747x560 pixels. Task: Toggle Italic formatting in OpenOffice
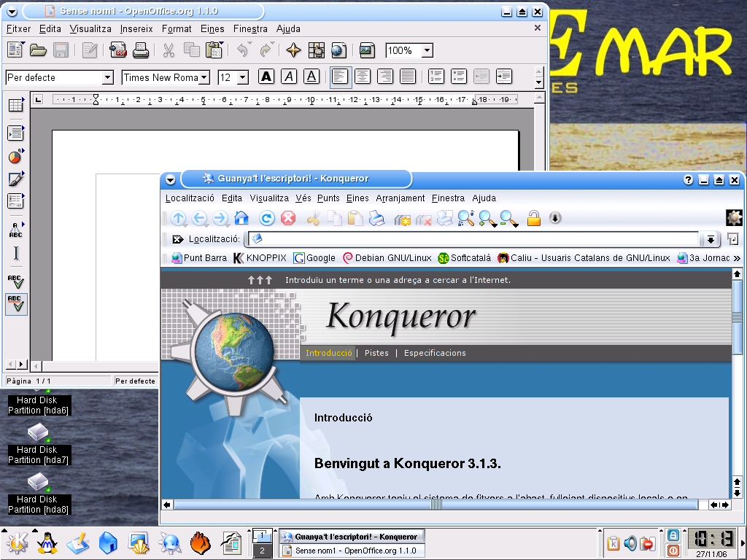(289, 76)
